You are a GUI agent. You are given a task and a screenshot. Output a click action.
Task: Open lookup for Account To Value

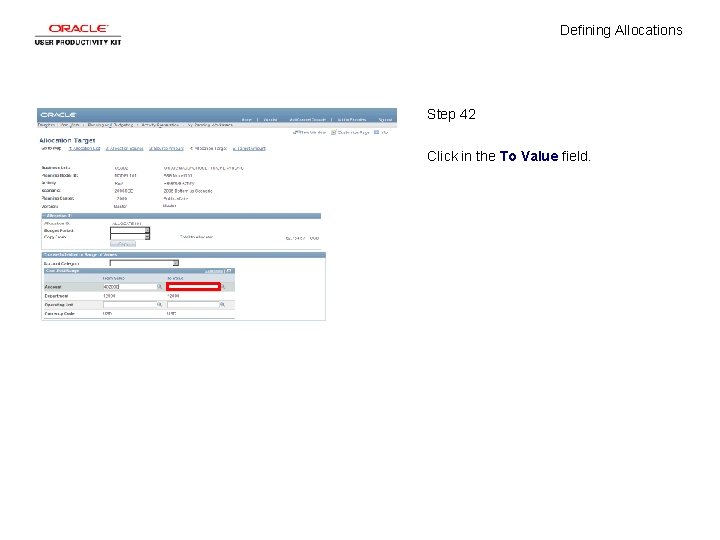click(x=223, y=287)
